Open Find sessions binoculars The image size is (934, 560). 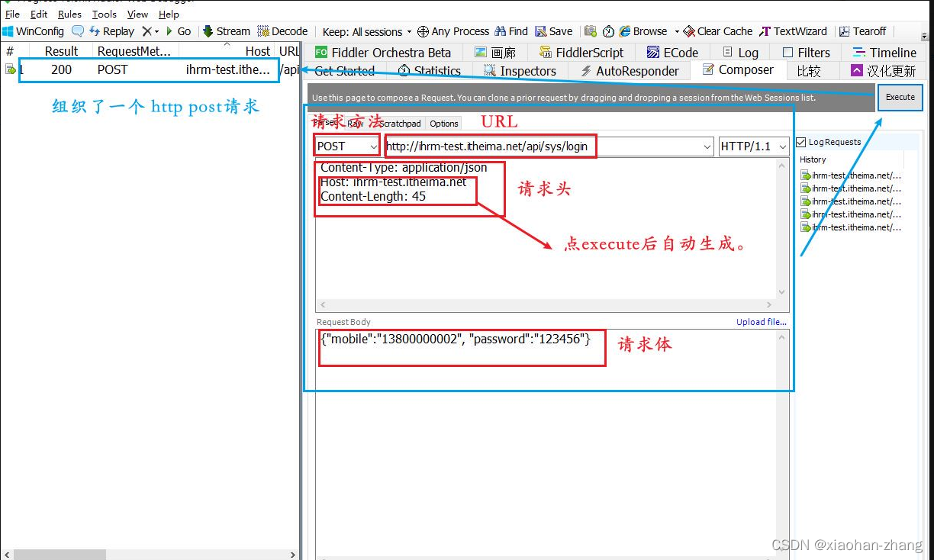(x=511, y=31)
